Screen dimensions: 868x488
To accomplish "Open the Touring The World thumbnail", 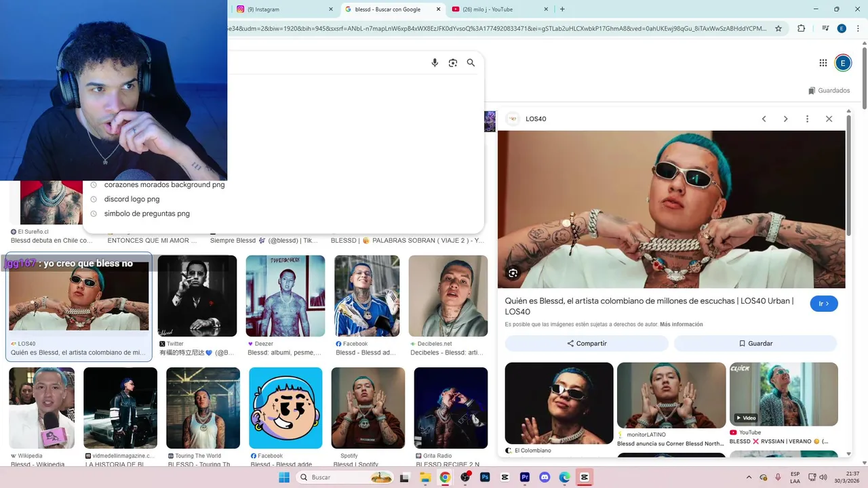I will pos(203,408).
